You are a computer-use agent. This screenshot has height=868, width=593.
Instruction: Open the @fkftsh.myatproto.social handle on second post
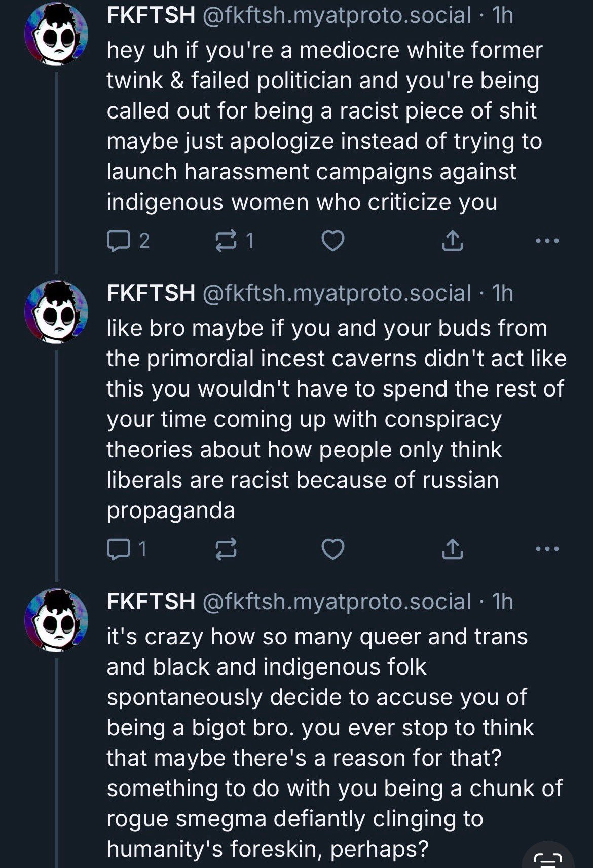pos(337,293)
